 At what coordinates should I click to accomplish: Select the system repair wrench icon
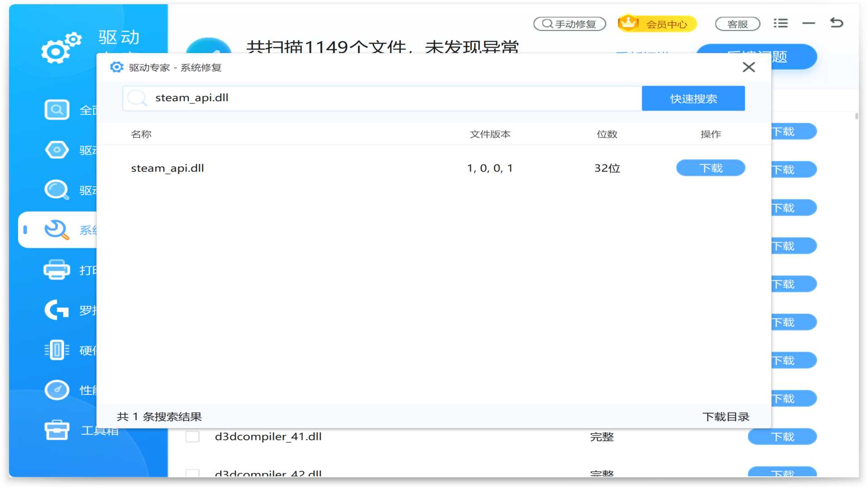tap(57, 230)
